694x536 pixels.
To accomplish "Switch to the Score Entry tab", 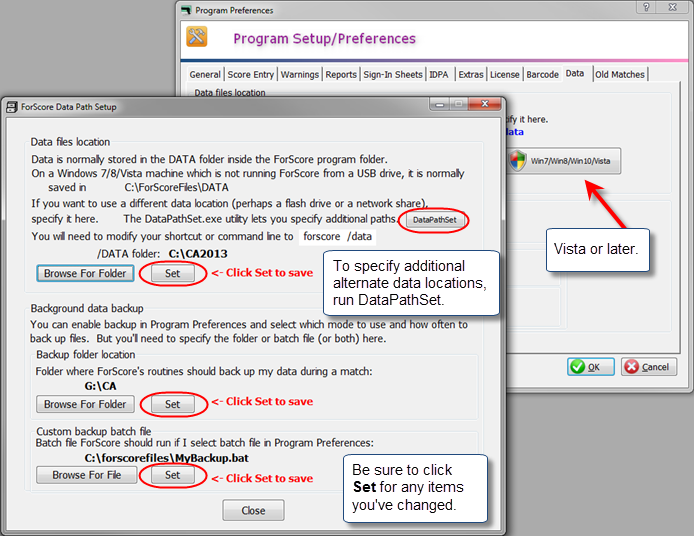I will 251,74.
